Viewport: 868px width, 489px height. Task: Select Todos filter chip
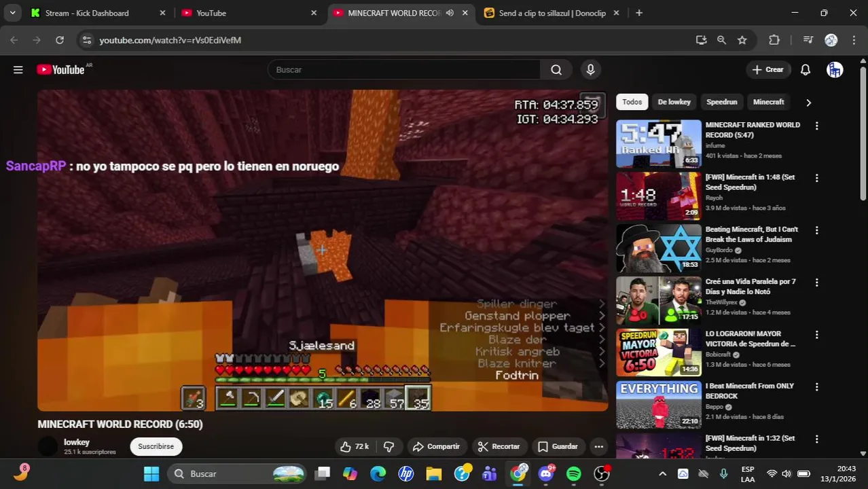[632, 102]
